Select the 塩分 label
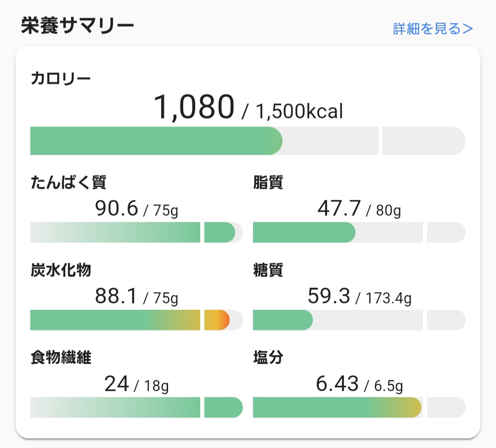 [268, 358]
